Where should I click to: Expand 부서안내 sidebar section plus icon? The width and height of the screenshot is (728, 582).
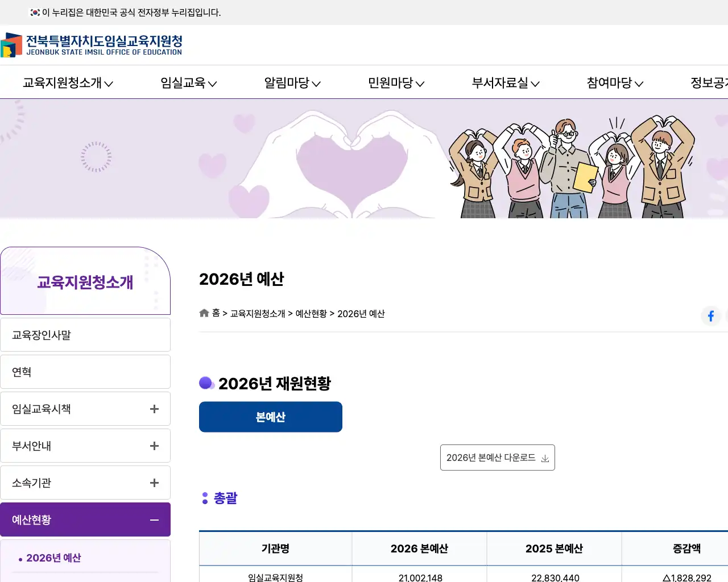click(x=154, y=446)
